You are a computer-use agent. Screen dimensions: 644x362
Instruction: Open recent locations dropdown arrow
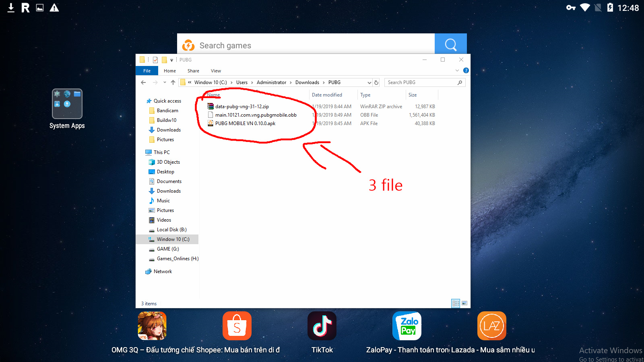[165, 82]
